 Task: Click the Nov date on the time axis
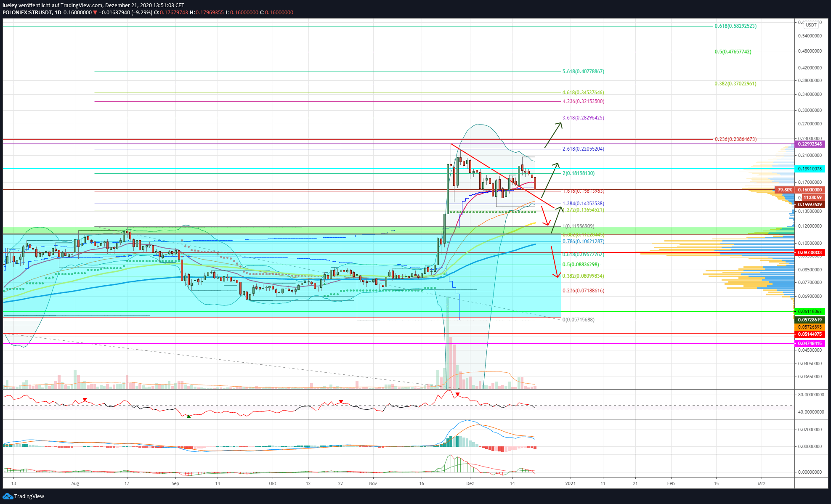pos(373,483)
